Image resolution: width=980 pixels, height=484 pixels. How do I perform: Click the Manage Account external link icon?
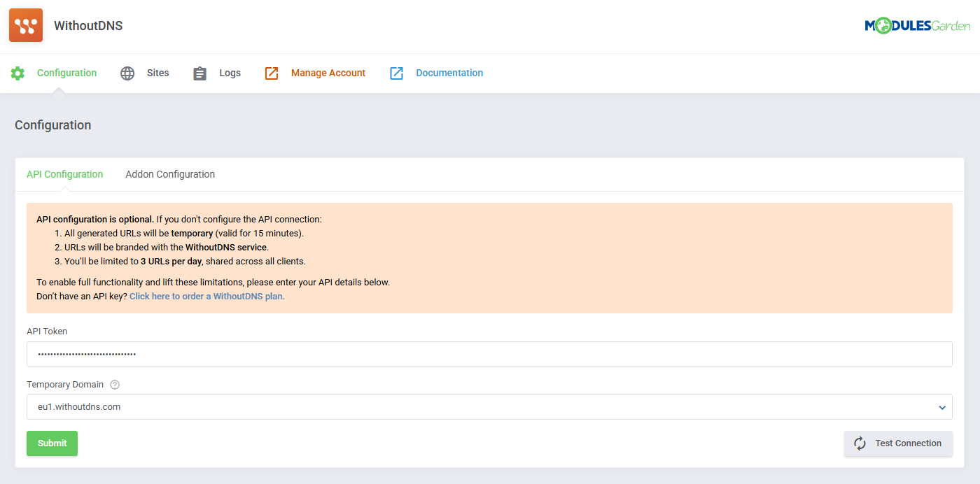[271, 73]
